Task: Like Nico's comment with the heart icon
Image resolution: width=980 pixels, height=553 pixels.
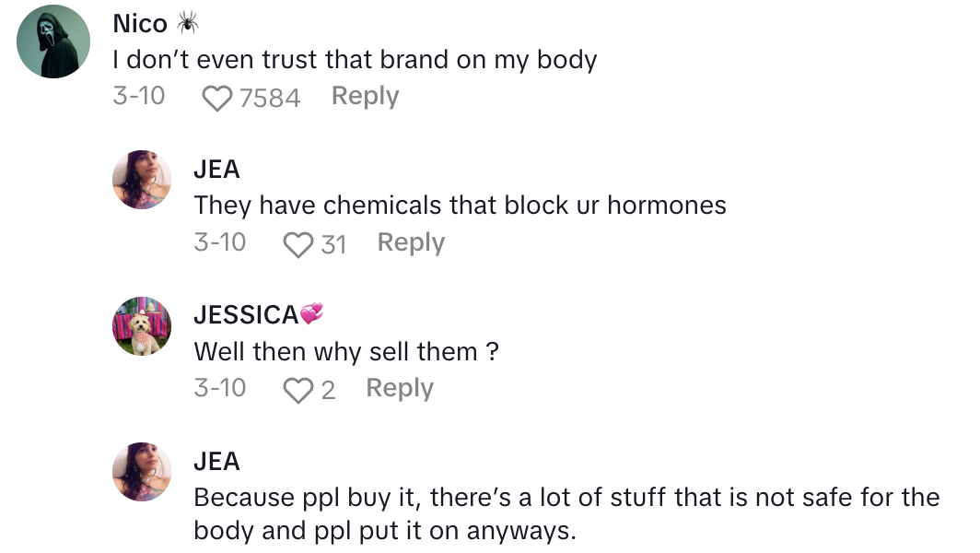Action: click(216, 98)
